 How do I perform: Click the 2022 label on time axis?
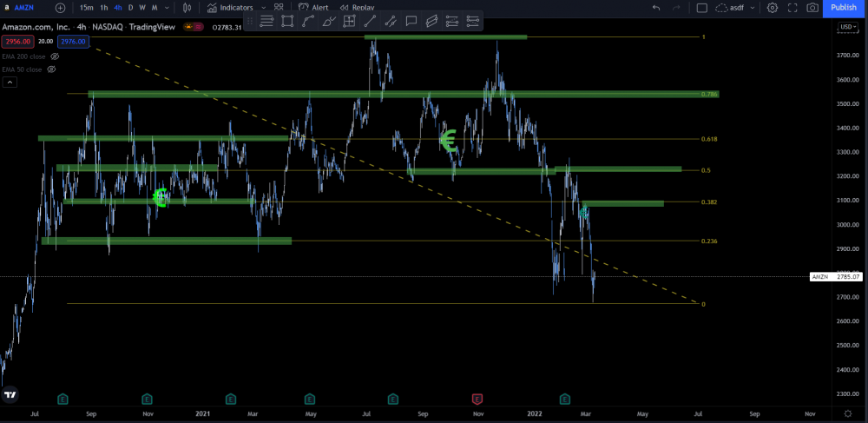click(x=534, y=413)
